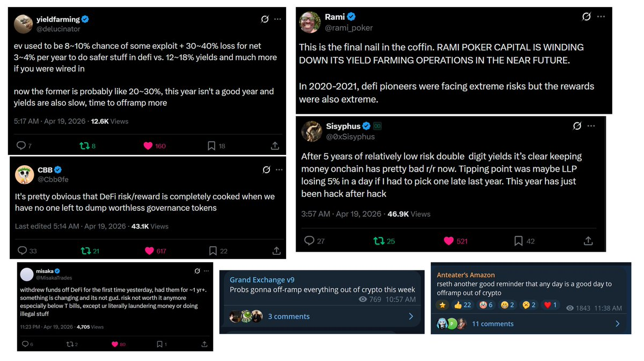This screenshot has width=644, height=361.
Task: Open reply thread on CBB tweet
Action: coord(22,251)
